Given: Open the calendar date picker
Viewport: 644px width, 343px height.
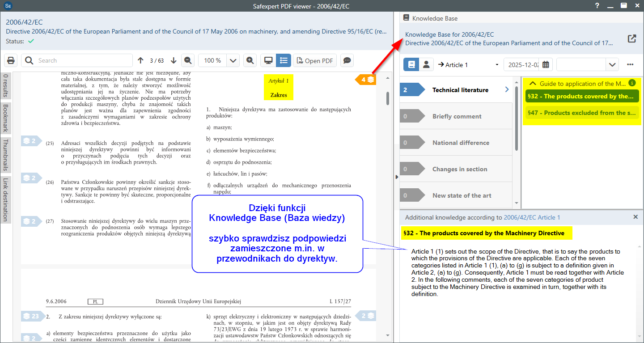Looking at the screenshot, I should pos(546,64).
